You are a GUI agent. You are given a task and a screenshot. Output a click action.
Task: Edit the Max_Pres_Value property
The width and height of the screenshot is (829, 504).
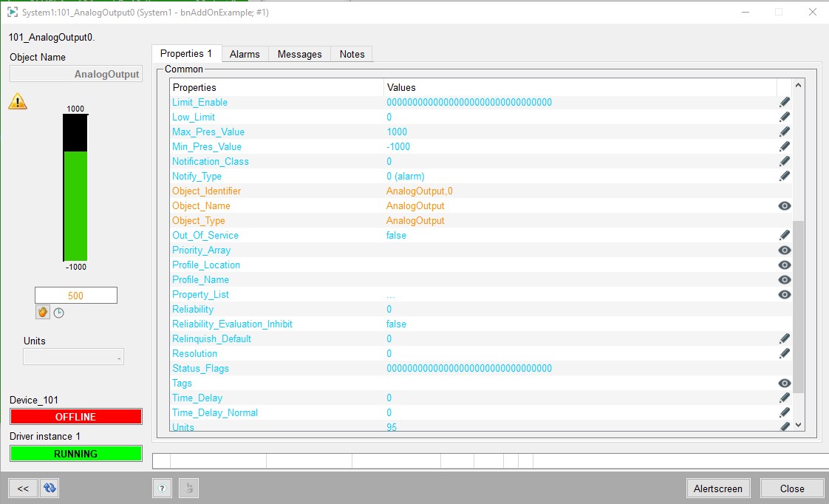(x=785, y=132)
